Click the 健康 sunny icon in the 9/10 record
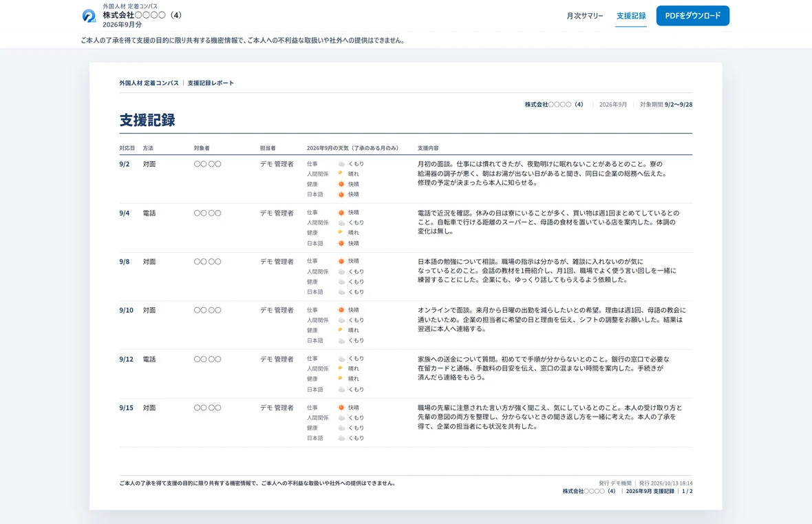This screenshot has width=812, height=524. click(340, 330)
